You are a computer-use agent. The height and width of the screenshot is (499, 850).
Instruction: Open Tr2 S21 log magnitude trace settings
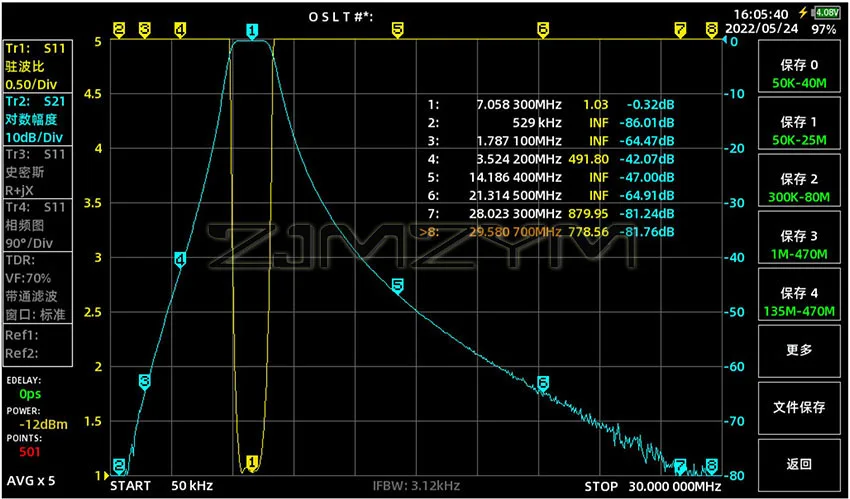click(37, 119)
